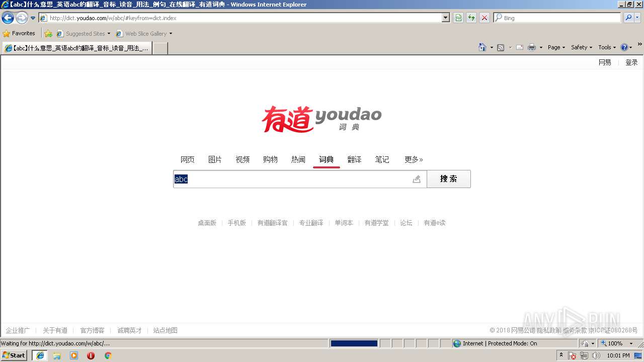This screenshot has height=362, width=644.
Task: Click the RSS Feeds icon
Action: click(x=501, y=47)
